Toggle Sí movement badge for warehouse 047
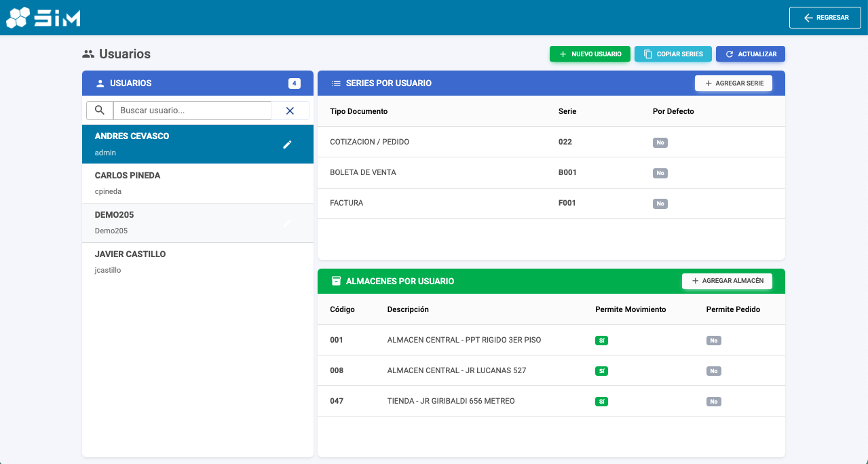This screenshot has width=868, height=464. pos(601,402)
